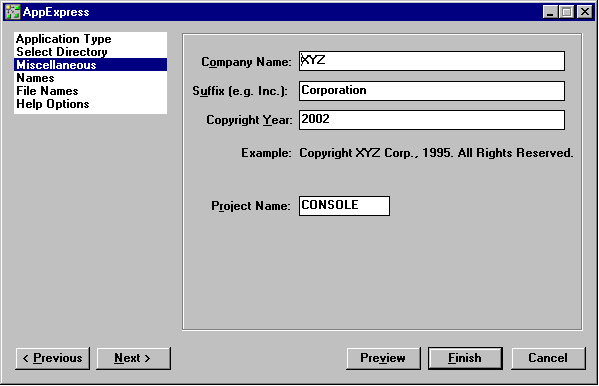Cancel the AppExpress wizard

click(x=548, y=358)
